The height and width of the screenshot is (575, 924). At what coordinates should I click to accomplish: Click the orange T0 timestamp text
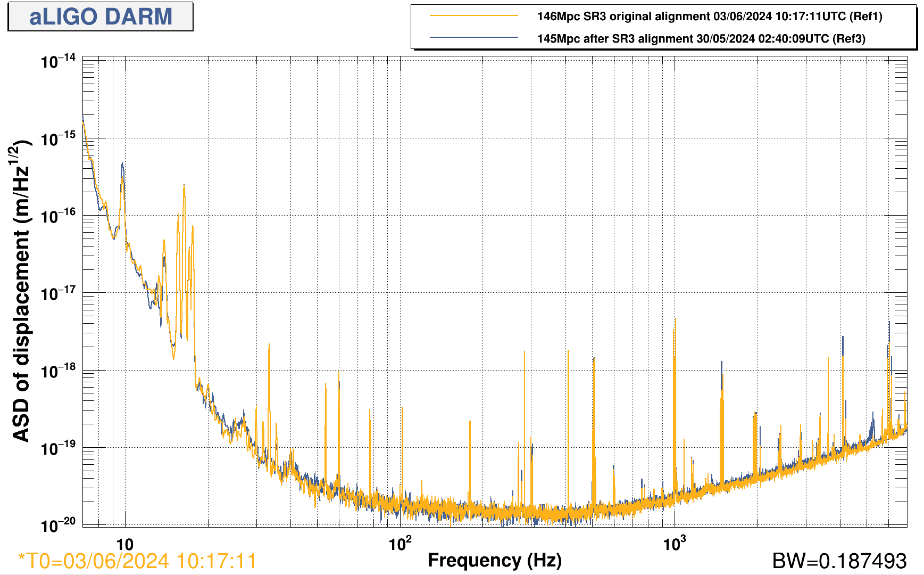137,561
